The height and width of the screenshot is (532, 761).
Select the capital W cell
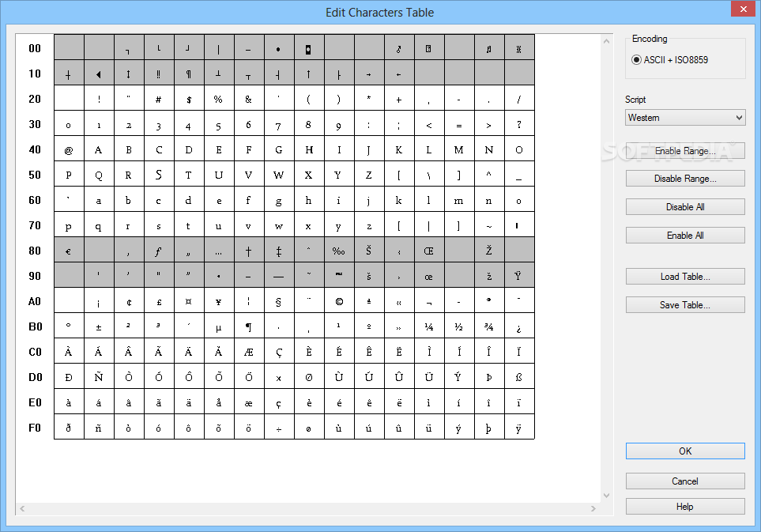coord(279,175)
